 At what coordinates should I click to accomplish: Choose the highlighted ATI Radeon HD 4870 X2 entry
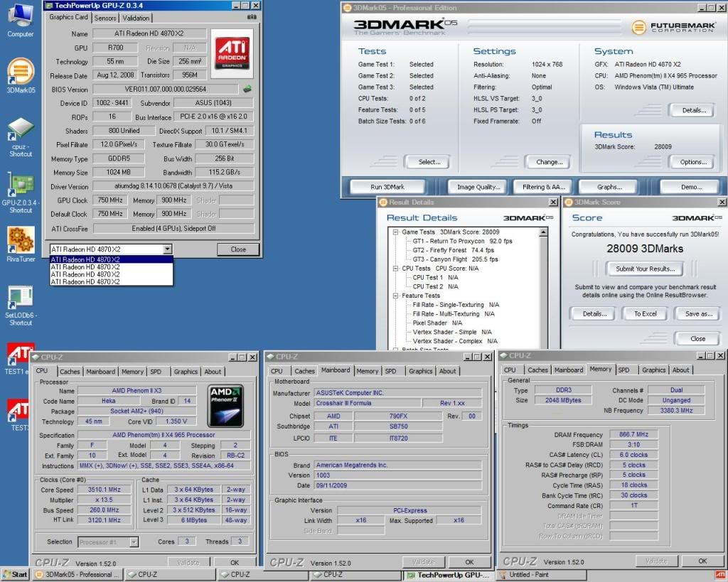pyautogui.click(x=111, y=259)
